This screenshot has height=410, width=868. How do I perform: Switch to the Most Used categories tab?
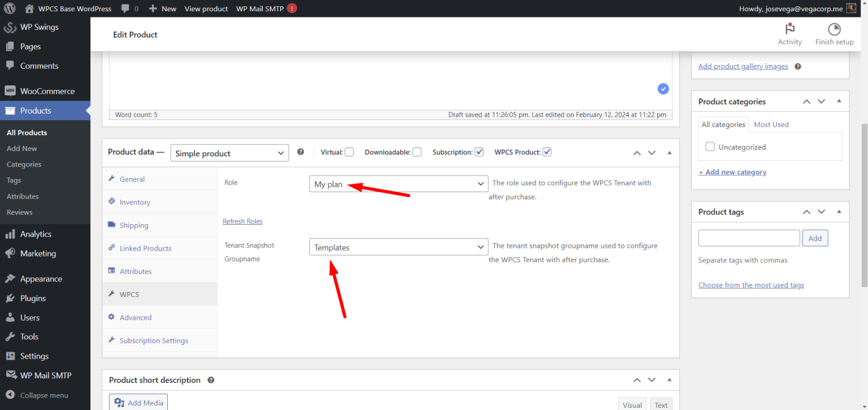pyautogui.click(x=771, y=124)
